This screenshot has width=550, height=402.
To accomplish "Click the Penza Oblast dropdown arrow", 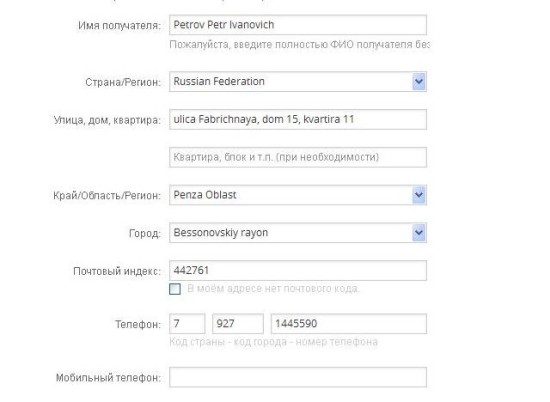I will click(x=419, y=195).
